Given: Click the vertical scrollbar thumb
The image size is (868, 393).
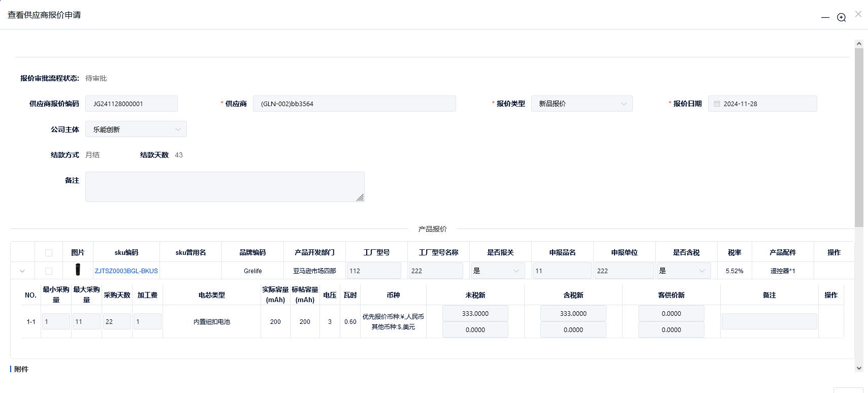Looking at the screenshot, I should (x=859, y=137).
